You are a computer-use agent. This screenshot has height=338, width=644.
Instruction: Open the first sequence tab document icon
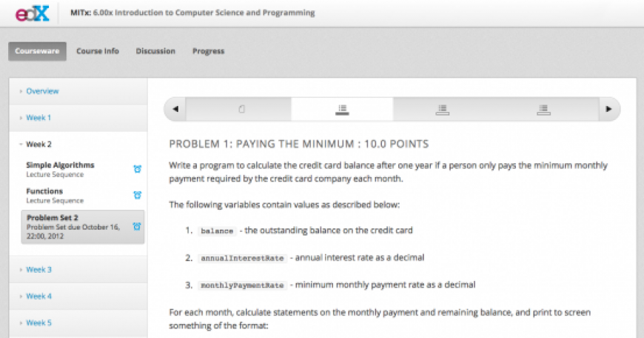pyautogui.click(x=241, y=109)
